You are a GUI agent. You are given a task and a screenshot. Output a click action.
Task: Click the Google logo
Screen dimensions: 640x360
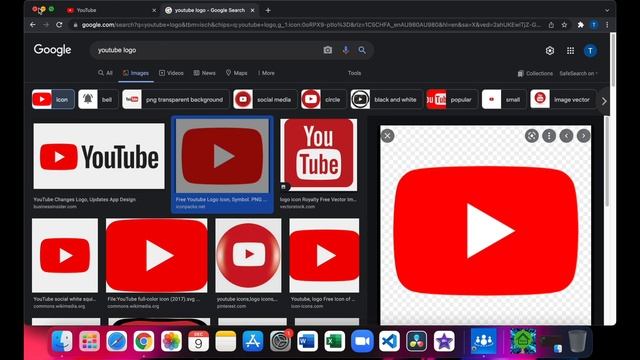pyautogui.click(x=53, y=50)
